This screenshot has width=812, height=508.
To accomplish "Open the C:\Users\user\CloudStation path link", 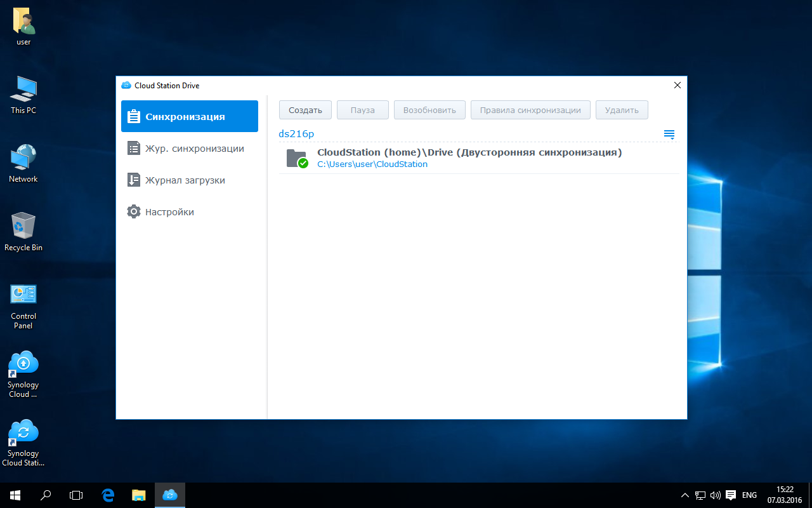I will (372, 164).
